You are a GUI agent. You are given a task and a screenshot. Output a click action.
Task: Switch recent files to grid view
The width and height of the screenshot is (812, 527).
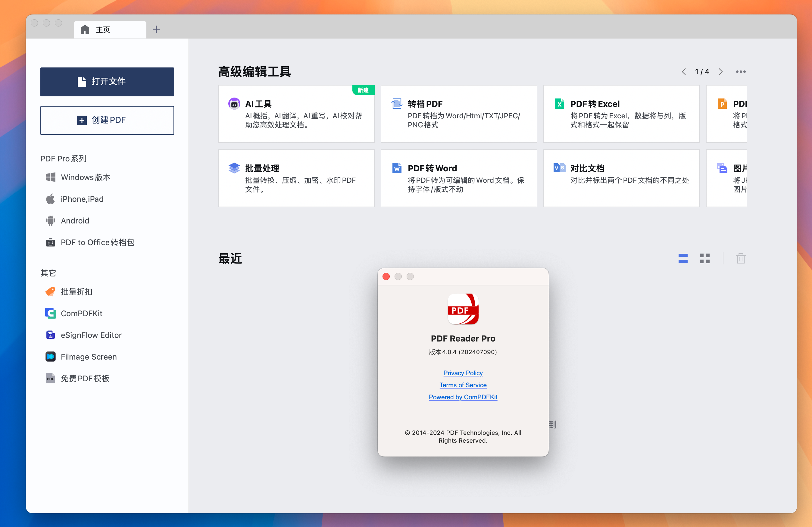coord(704,259)
